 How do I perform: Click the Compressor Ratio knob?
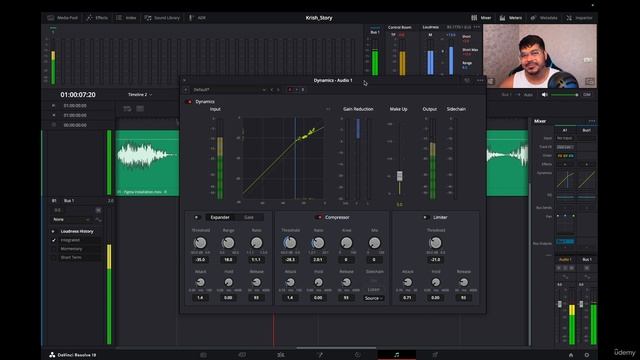tap(318, 243)
